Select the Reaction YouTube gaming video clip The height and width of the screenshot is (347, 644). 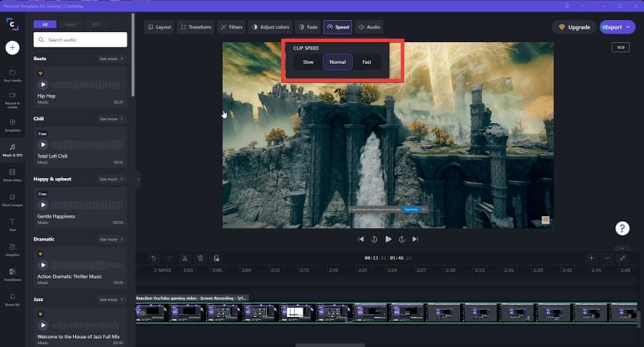[x=386, y=313]
